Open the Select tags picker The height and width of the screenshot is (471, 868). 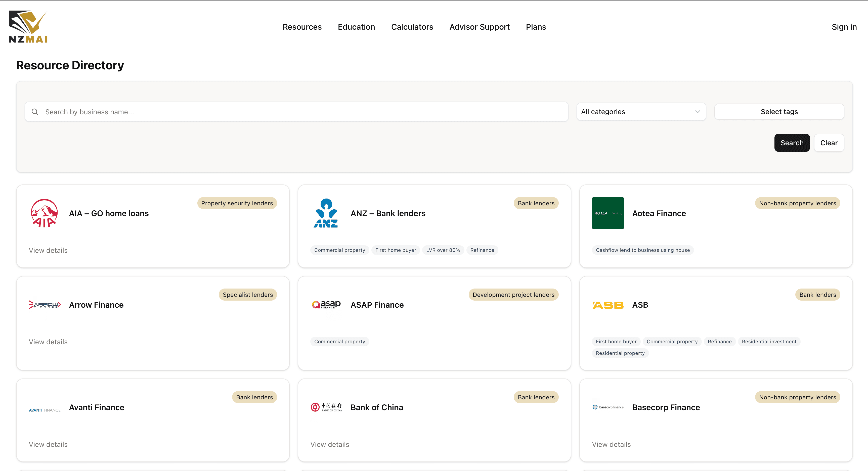pos(779,112)
